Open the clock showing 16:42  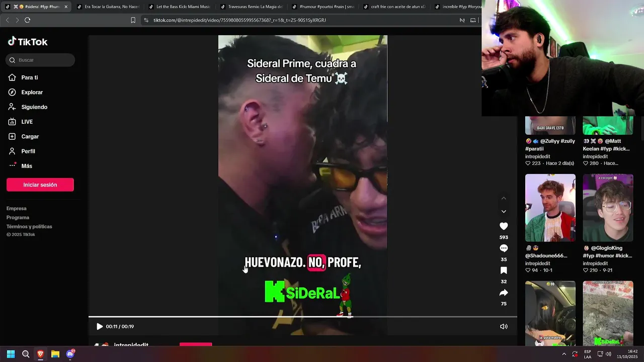click(x=628, y=354)
